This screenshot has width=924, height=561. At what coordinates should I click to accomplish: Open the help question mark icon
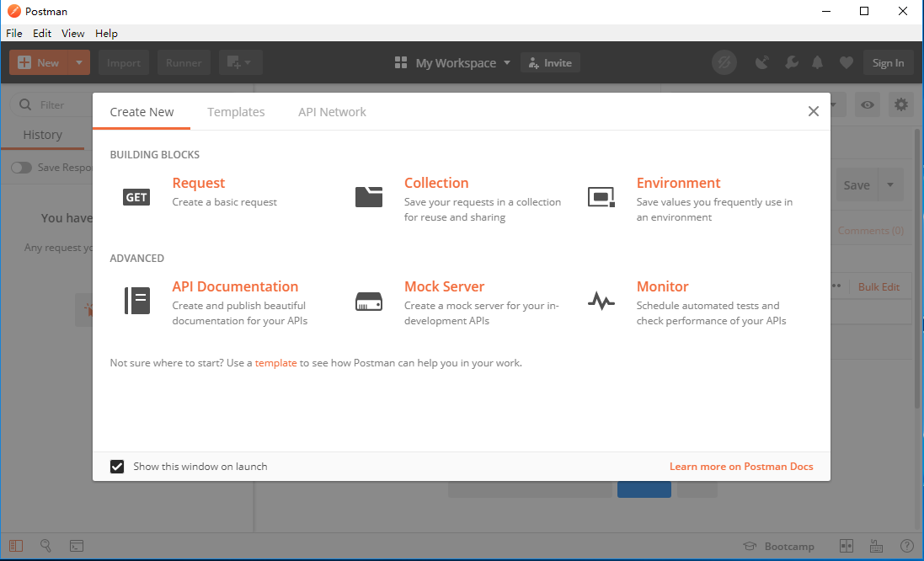coord(907,547)
